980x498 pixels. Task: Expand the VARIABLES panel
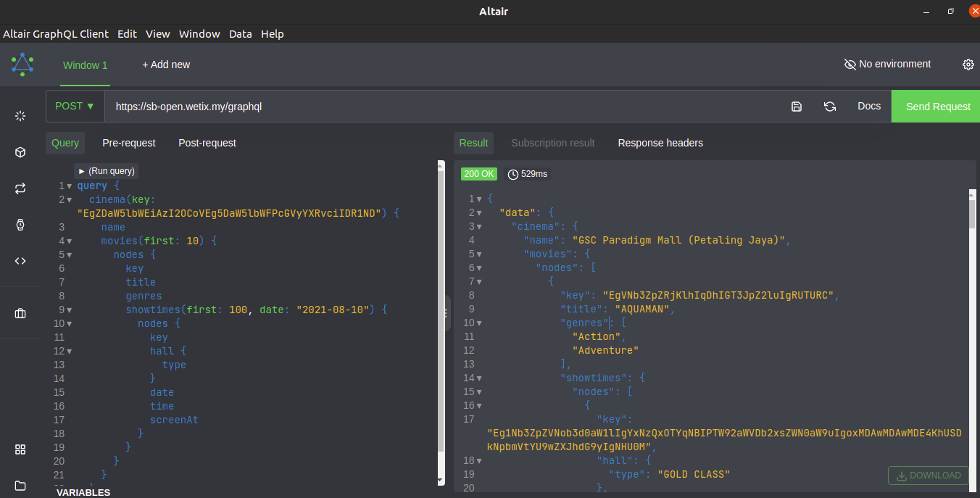click(83, 492)
